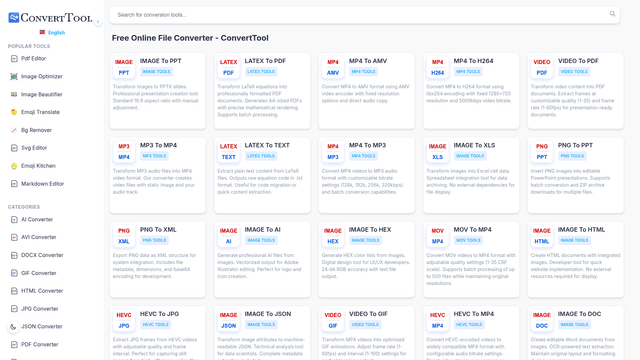Open the IMAGE To DOC tool title

(x=579, y=314)
